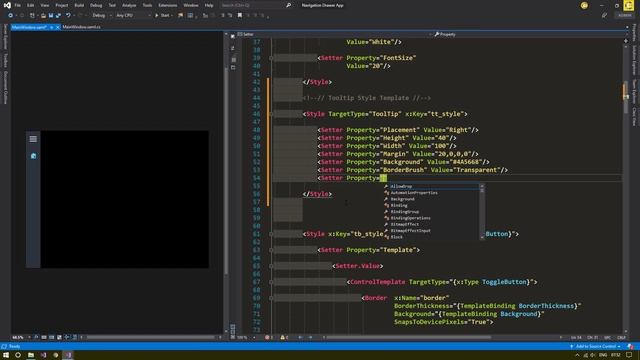Close the MainWindow.xaml tab
This screenshot has width=640, height=360.
pos(58,27)
